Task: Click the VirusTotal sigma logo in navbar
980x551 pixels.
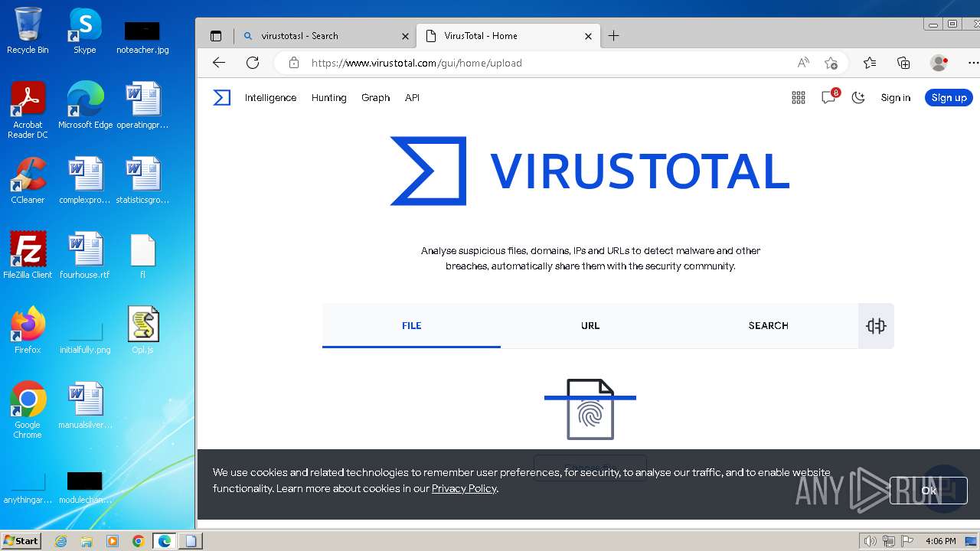Action: (x=222, y=97)
